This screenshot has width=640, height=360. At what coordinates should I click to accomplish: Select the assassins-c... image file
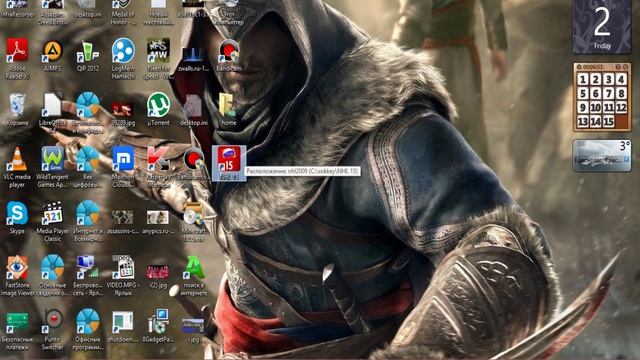tap(123, 217)
